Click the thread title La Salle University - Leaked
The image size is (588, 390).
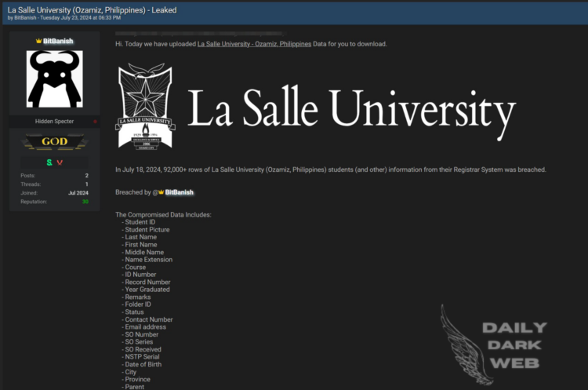92,10
